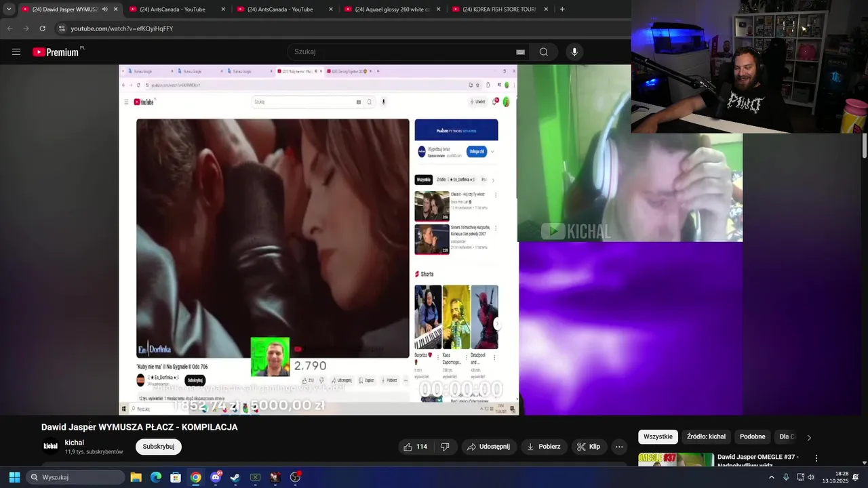The image size is (868, 488).
Task: Open more actions three-dot menu
Action: pos(619,447)
